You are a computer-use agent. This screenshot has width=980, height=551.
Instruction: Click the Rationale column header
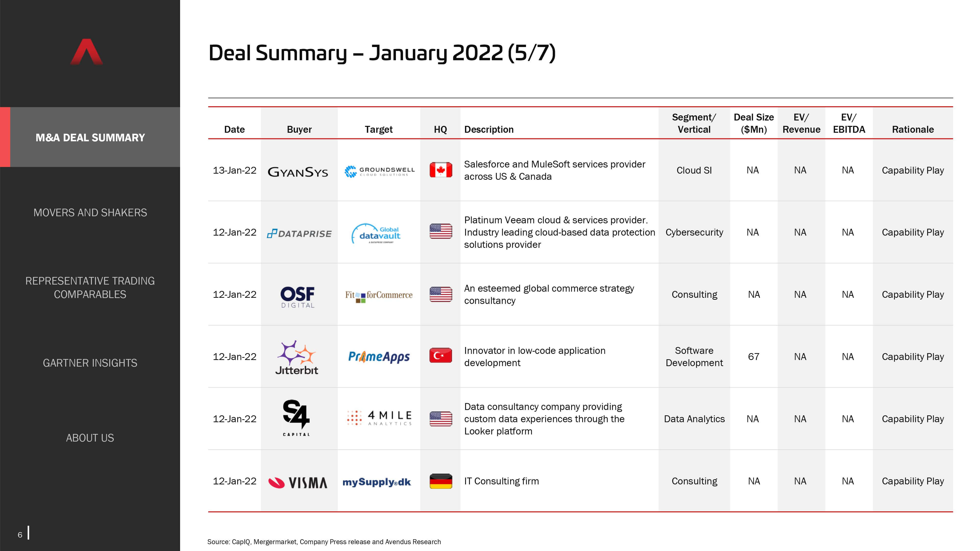pyautogui.click(x=913, y=129)
